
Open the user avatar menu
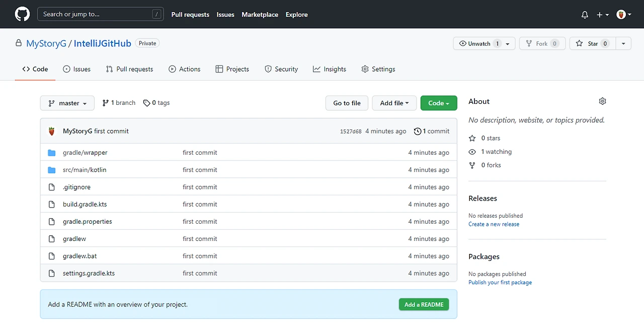coord(624,15)
